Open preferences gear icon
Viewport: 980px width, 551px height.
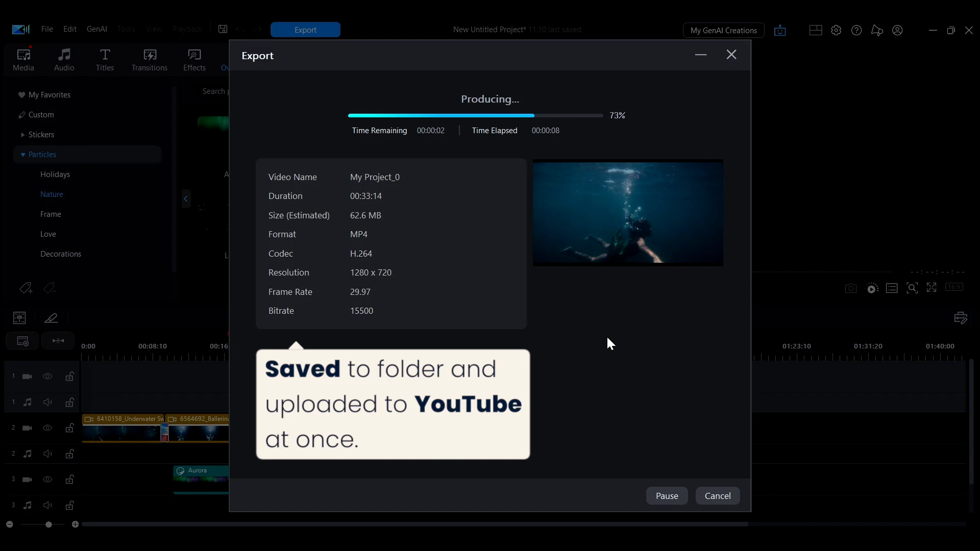pyautogui.click(x=836, y=30)
